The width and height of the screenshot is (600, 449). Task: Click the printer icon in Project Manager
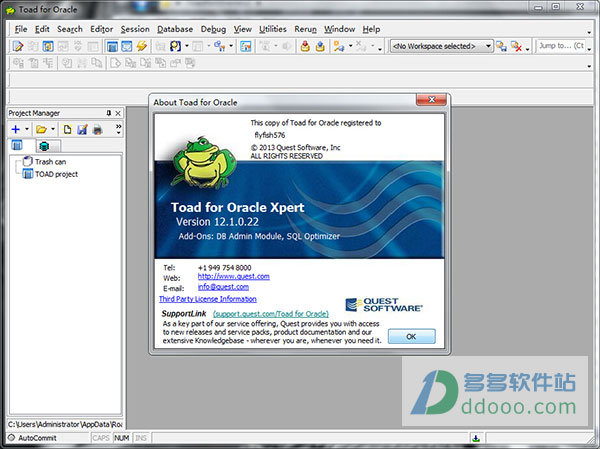98,129
